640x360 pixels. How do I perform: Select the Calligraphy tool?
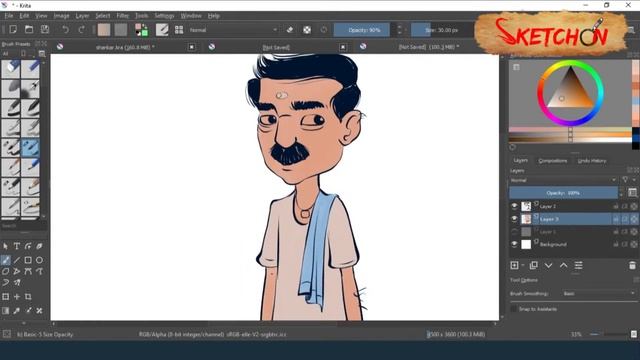point(40,246)
